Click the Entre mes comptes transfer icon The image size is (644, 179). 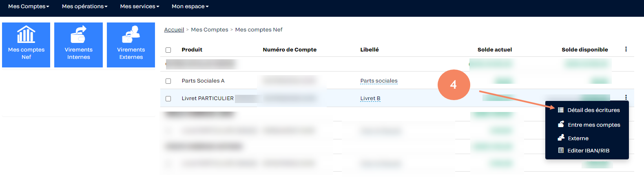(x=561, y=124)
